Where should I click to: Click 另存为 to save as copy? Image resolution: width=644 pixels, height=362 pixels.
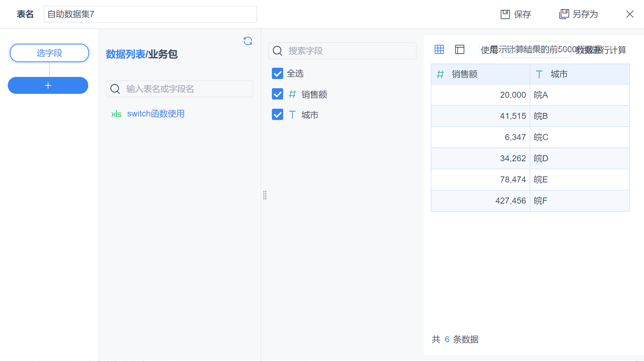(579, 14)
